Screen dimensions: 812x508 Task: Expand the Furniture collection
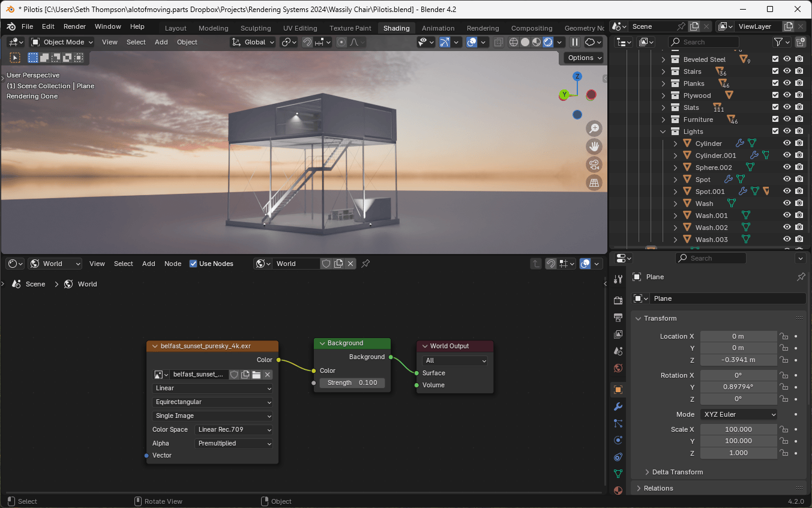(x=663, y=119)
